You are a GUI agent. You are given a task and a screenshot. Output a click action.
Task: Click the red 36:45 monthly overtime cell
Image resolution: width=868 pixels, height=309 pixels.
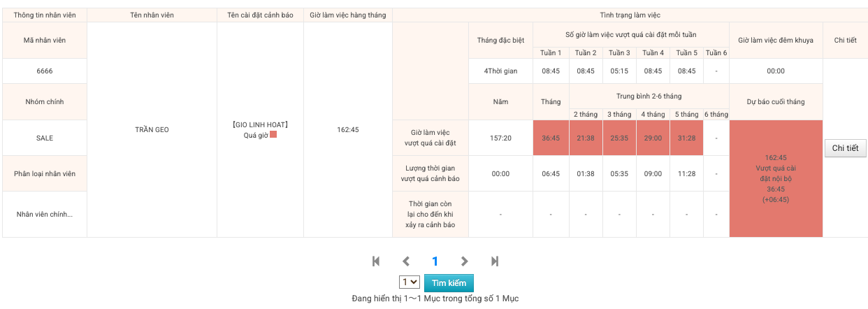point(551,138)
